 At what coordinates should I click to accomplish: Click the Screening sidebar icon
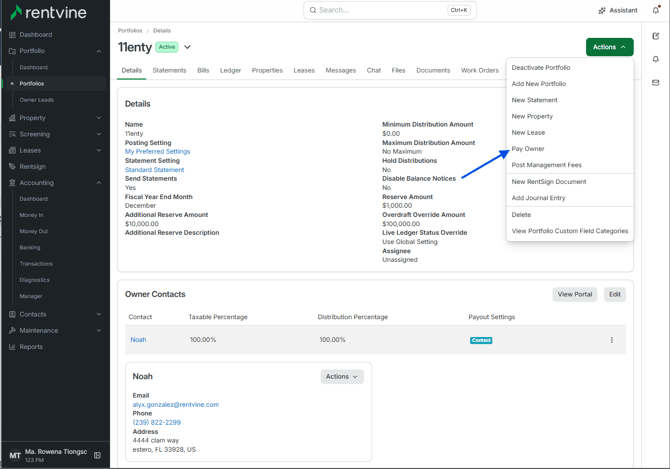12,134
